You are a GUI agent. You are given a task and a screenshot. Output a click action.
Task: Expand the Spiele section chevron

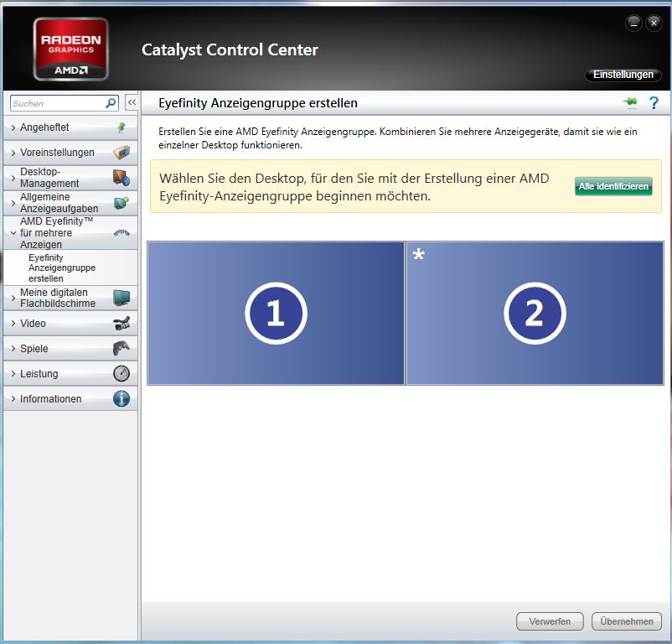coord(13,349)
